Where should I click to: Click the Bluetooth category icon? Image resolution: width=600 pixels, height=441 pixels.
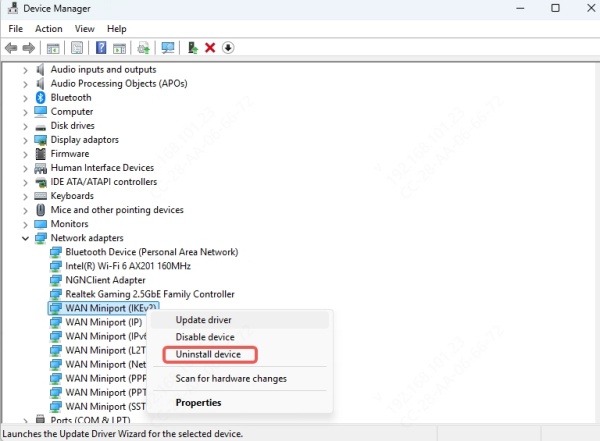pos(41,98)
